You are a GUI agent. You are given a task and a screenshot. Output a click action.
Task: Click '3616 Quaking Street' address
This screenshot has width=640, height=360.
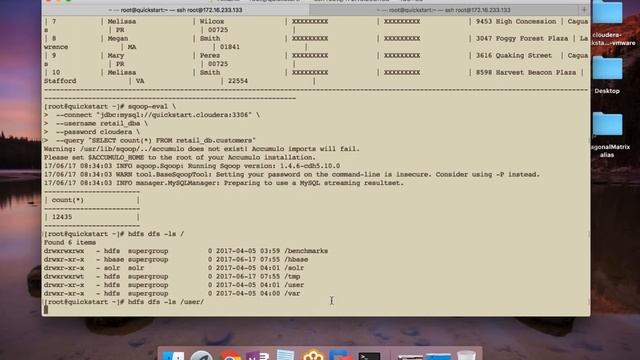pyautogui.click(x=514, y=56)
